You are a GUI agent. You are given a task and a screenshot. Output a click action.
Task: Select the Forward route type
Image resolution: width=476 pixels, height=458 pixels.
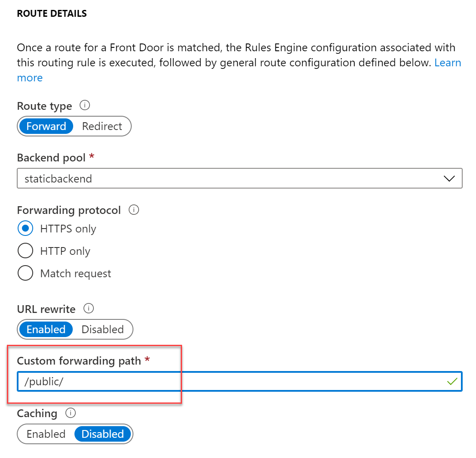coord(46,127)
